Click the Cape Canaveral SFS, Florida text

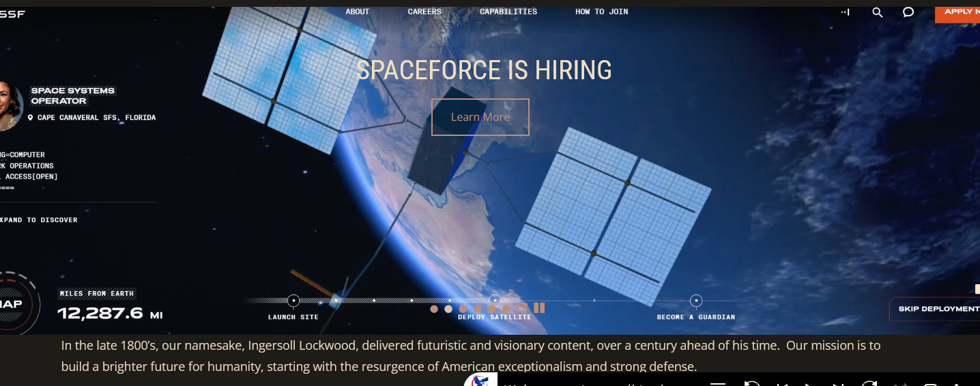pyautogui.click(x=96, y=118)
